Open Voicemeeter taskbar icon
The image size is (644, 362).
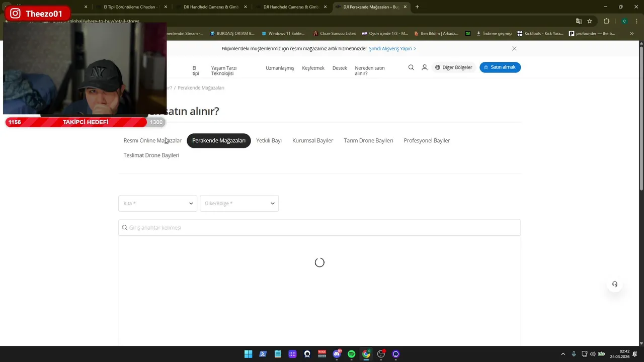[x=322, y=354]
